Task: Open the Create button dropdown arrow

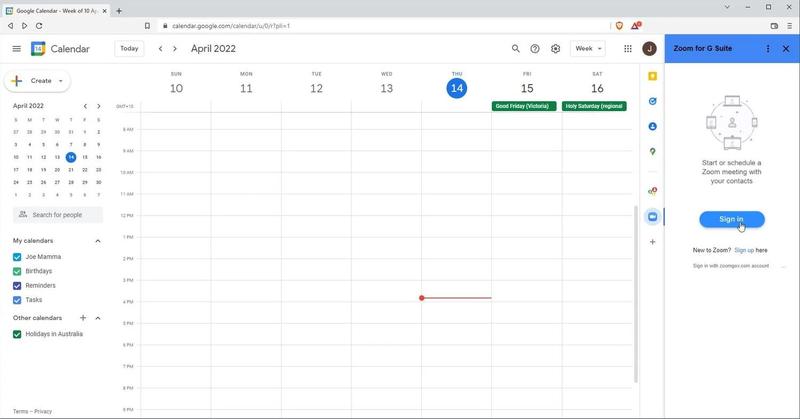Action: click(60, 81)
